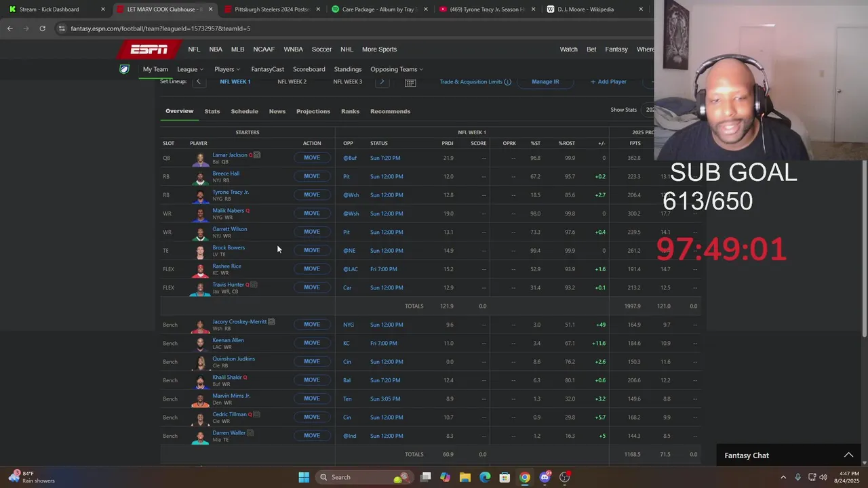The height and width of the screenshot is (488, 868).
Task: Click the Manage IR button
Action: (545, 82)
